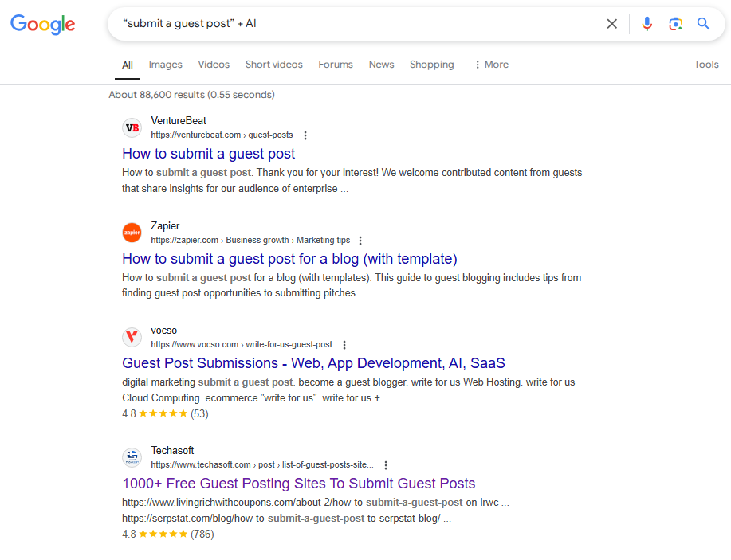Click the zapier.com Marketing tips breadcrumb URL
731x560 pixels.
tap(250, 240)
